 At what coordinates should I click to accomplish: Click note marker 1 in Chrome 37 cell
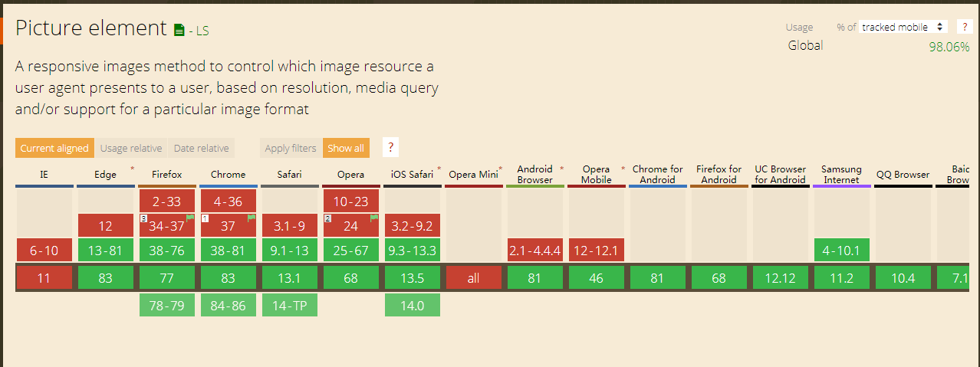[205, 218]
